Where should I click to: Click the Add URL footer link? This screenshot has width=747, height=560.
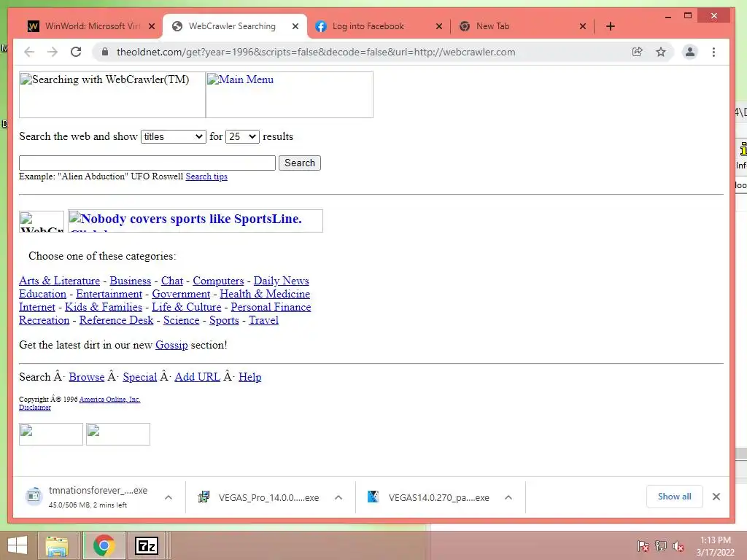click(197, 377)
